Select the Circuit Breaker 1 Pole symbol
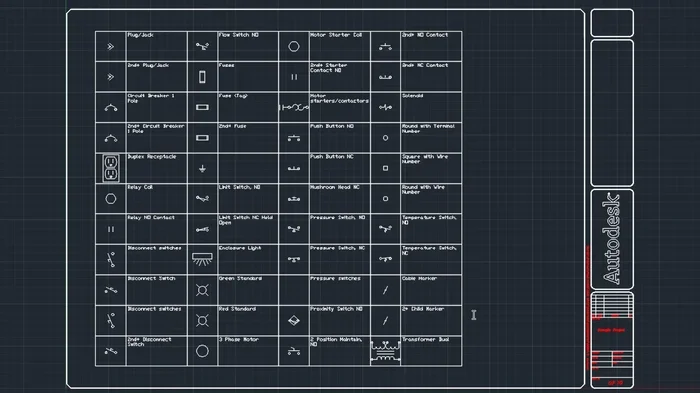This screenshot has width=700, height=393. 111,108
